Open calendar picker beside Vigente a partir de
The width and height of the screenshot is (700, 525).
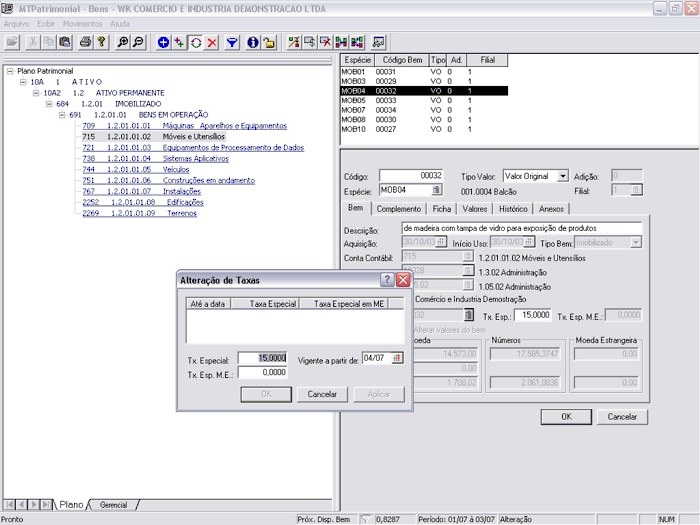(x=397, y=358)
